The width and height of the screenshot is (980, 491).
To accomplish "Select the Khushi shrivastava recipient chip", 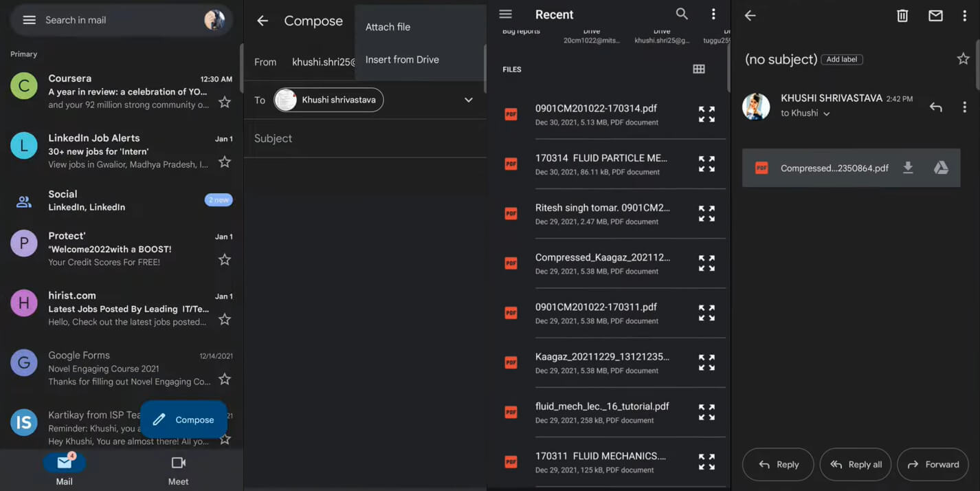I will [x=328, y=100].
